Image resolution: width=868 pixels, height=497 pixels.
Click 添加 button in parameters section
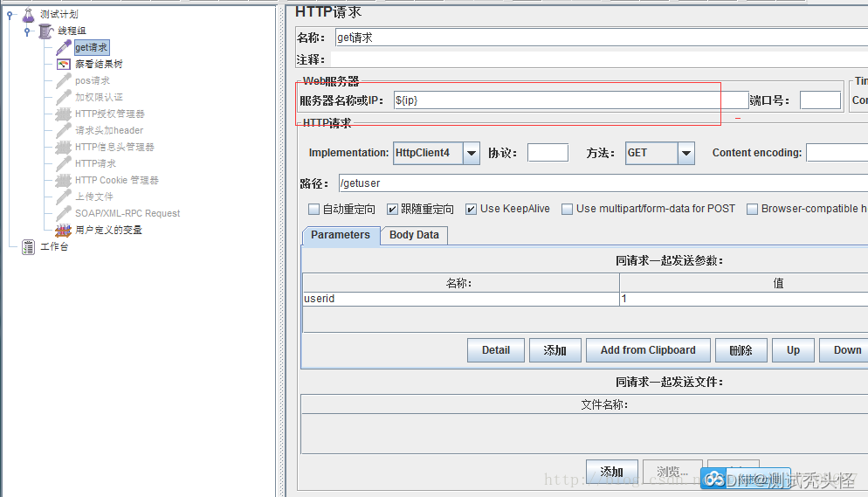[555, 350]
